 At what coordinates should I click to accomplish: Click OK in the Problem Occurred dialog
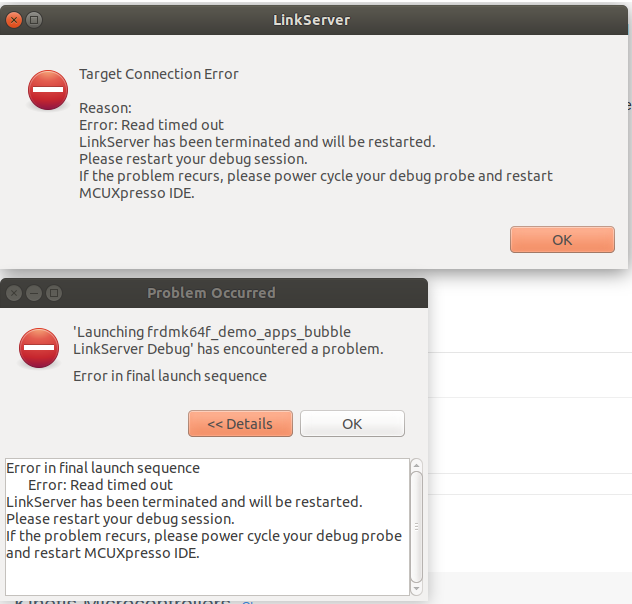(352, 424)
